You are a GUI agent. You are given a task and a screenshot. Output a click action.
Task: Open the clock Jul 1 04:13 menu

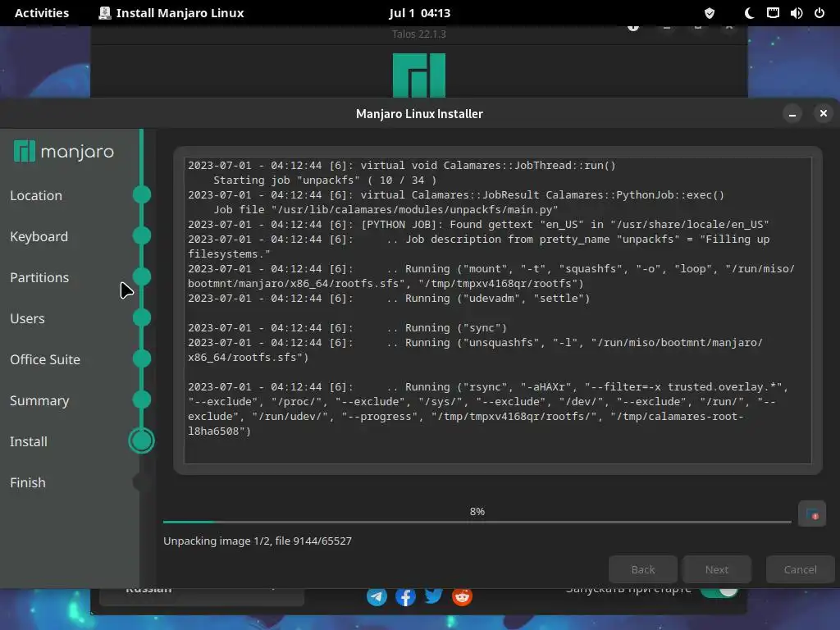(x=419, y=13)
